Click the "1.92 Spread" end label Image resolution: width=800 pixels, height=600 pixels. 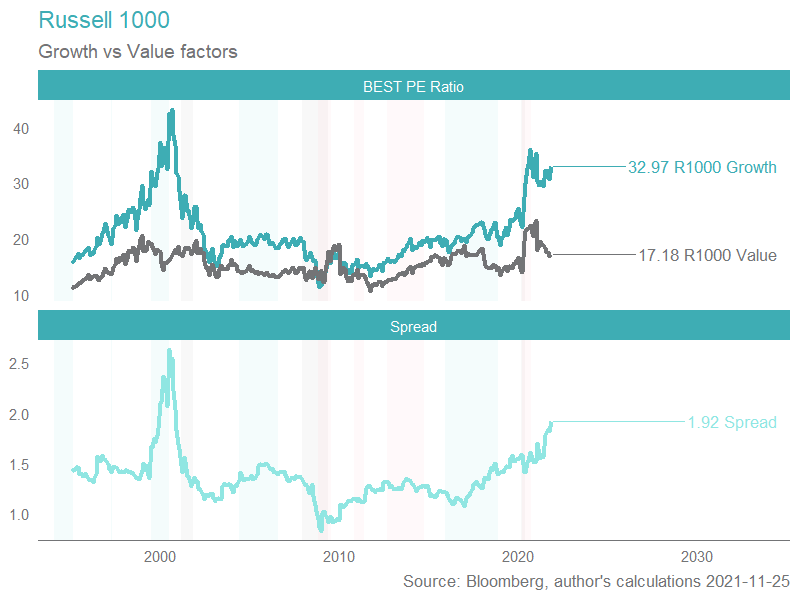click(732, 422)
